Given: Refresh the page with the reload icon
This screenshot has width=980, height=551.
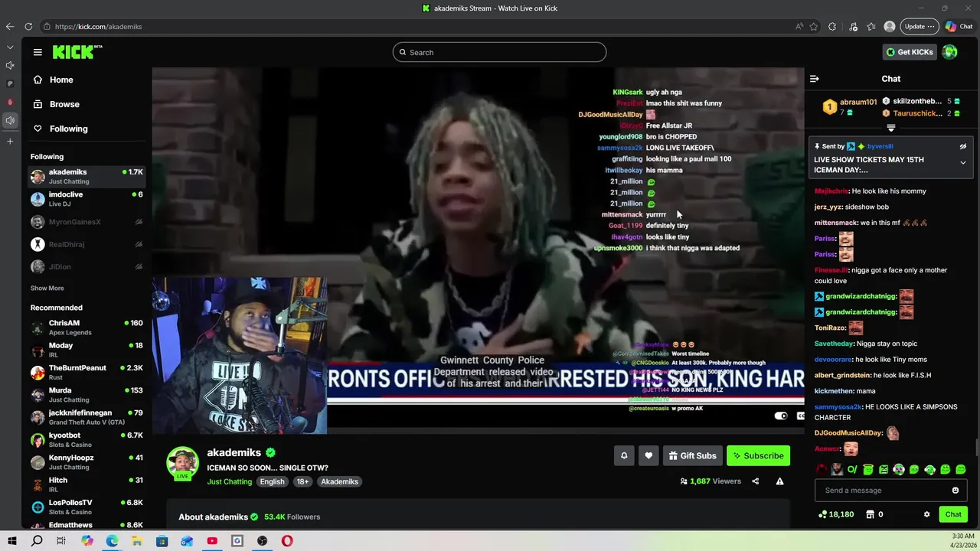Looking at the screenshot, I should click(28, 26).
